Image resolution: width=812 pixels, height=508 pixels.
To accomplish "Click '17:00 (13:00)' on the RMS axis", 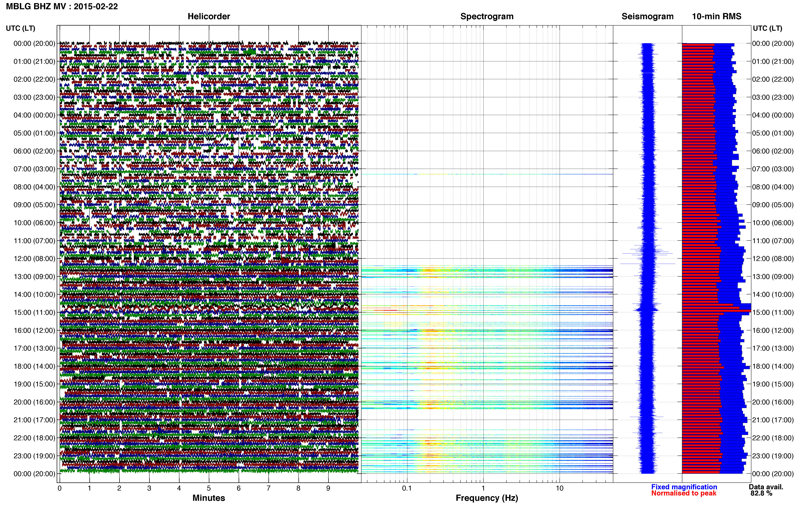I will point(773,348).
